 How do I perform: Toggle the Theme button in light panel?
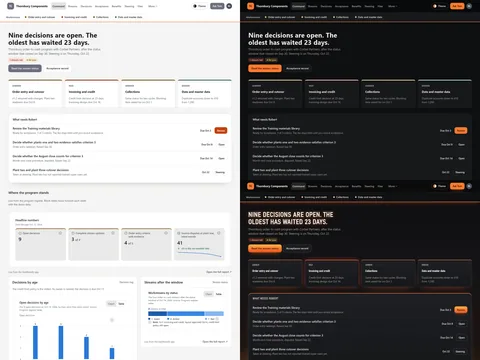pyautogui.click(x=199, y=6)
